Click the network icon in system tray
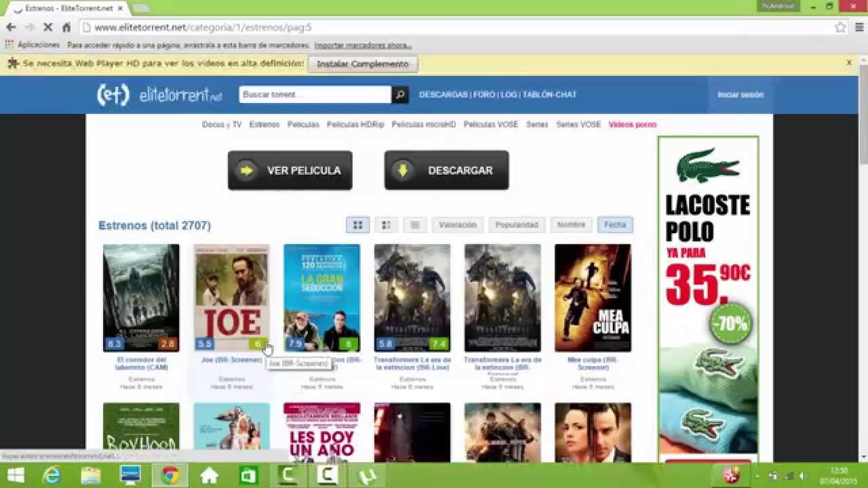 (789, 476)
